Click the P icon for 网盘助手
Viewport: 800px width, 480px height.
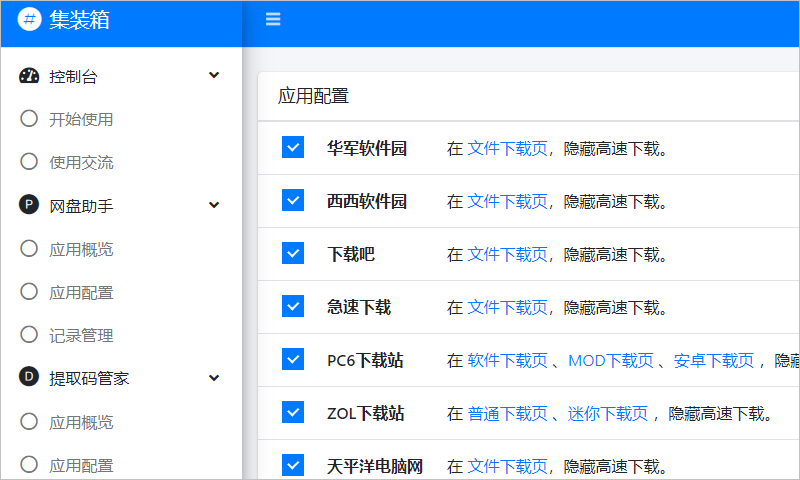[x=29, y=205]
